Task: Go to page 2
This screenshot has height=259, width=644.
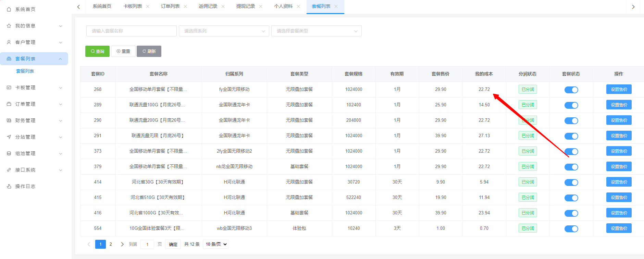Action: (111, 244)
